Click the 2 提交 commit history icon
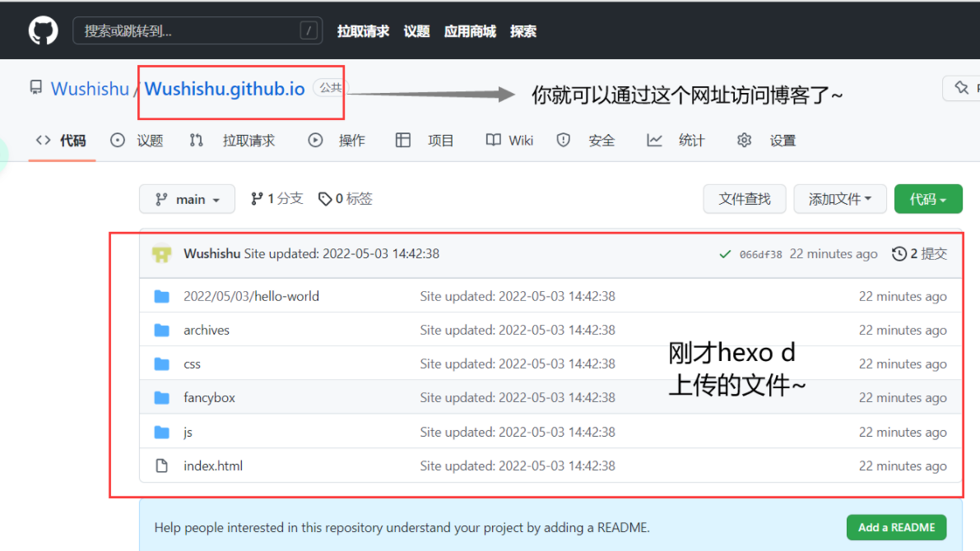 click(899, 253)
